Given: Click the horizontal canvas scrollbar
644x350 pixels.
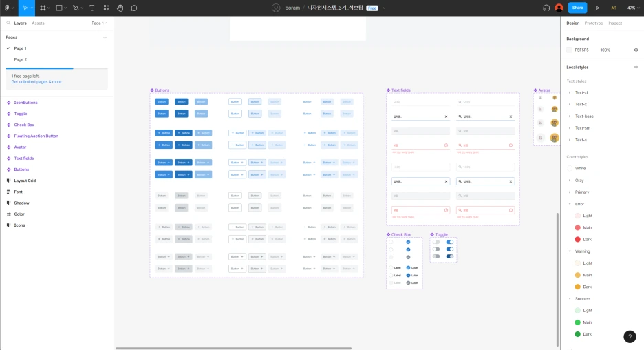Looking at the screenshot, I should click(x=233, y=349).
